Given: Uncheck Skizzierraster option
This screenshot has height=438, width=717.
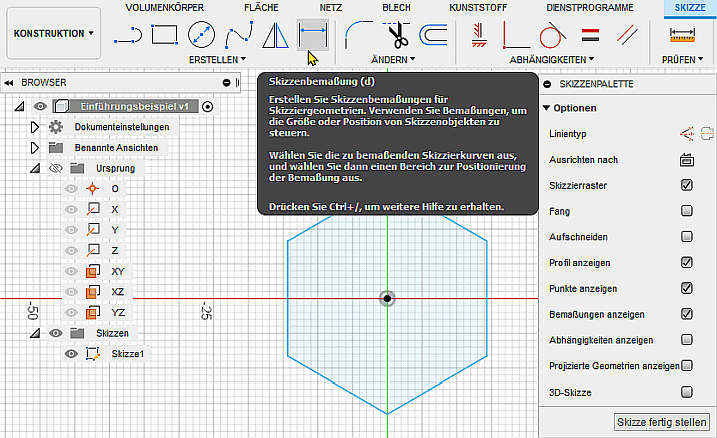Looking at the screenshot, I should pyautogui.click(x=687, y=185).
